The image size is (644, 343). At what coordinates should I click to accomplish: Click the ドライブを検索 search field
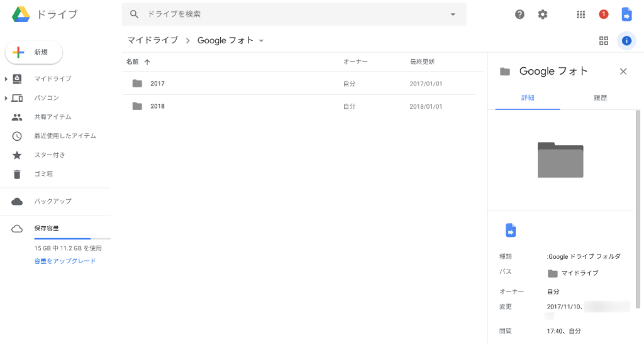(294, 14)
